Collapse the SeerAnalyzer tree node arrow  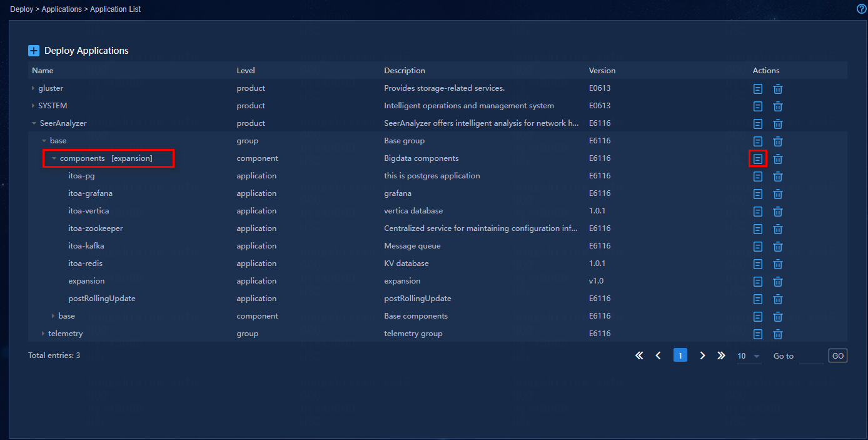click(x=34, y=123)
